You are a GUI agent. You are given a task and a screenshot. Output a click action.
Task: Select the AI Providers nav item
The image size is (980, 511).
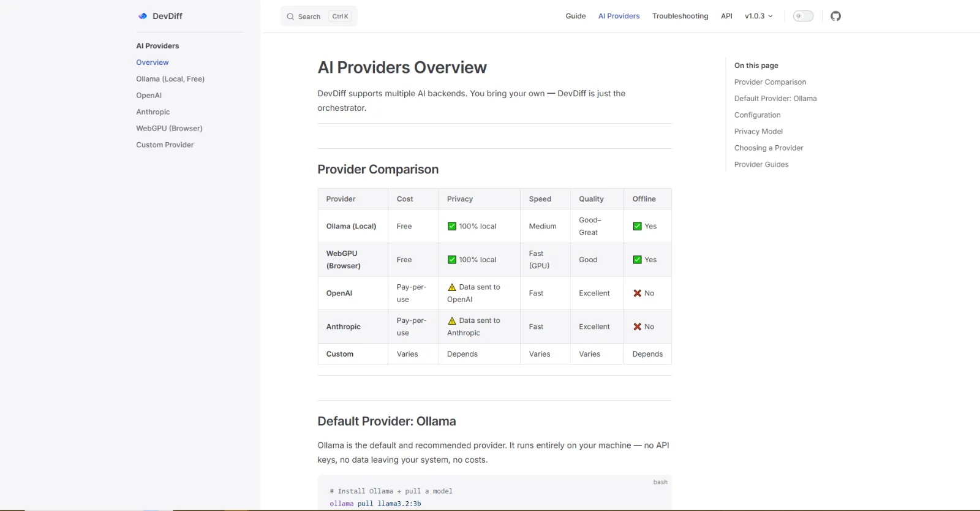coord(619,16)
